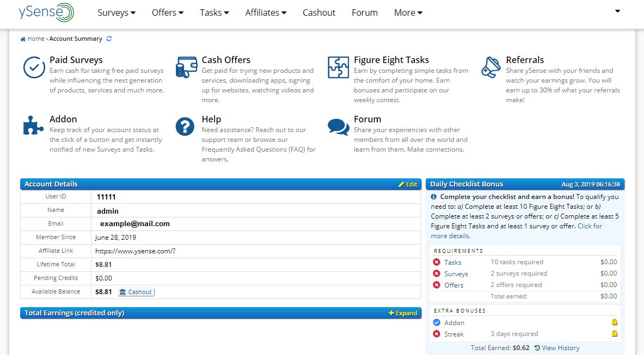Click the Available Balance value $8.81

pyautogui.click(x=103, y=292)
